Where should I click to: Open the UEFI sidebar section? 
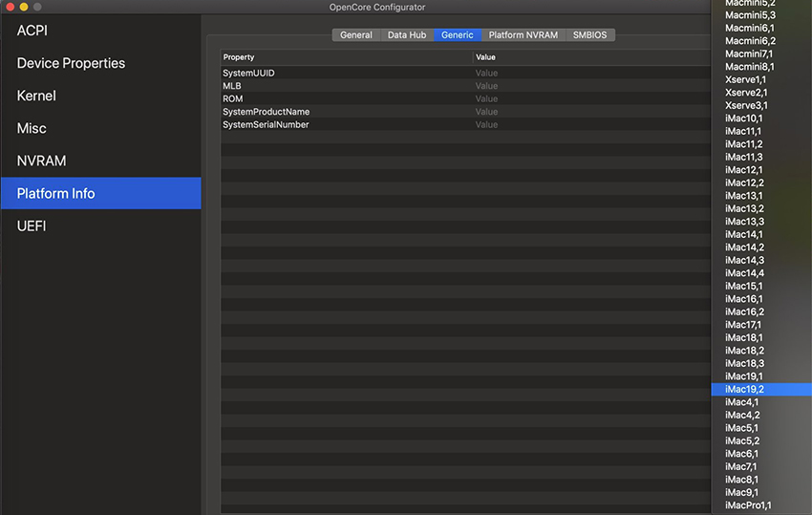[x=101, y=225]
